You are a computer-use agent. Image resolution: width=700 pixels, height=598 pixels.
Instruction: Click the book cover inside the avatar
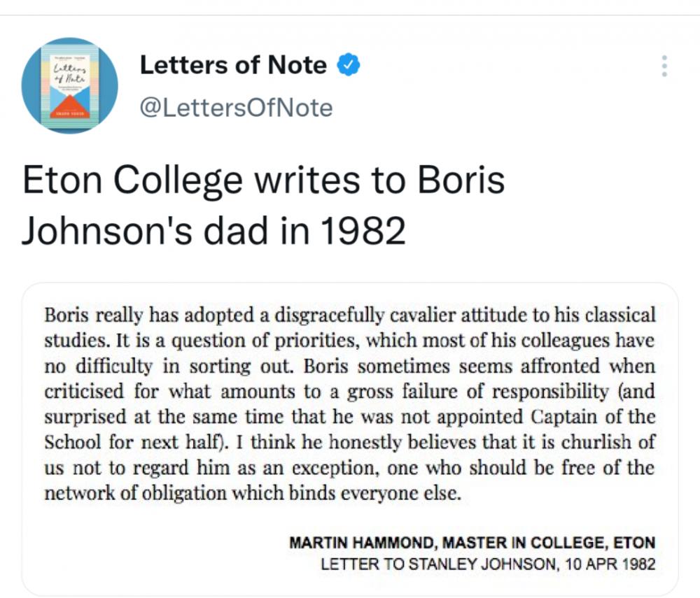(x=69, y=85)
